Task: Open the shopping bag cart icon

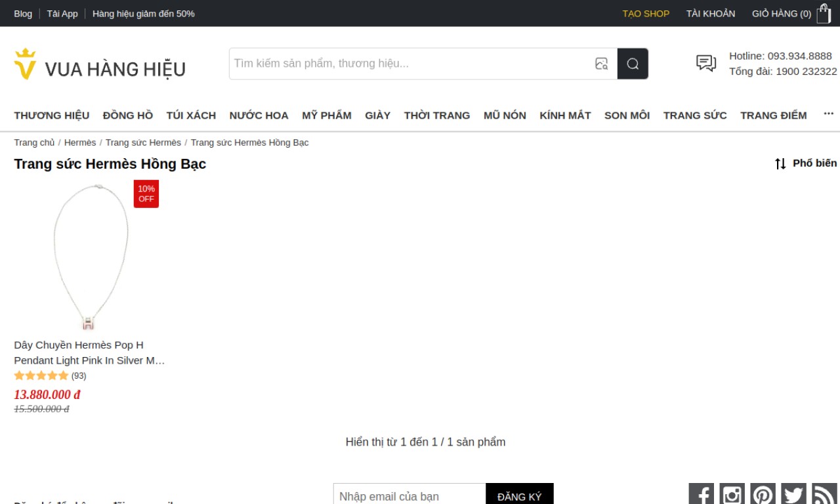Action: point(824,13)
